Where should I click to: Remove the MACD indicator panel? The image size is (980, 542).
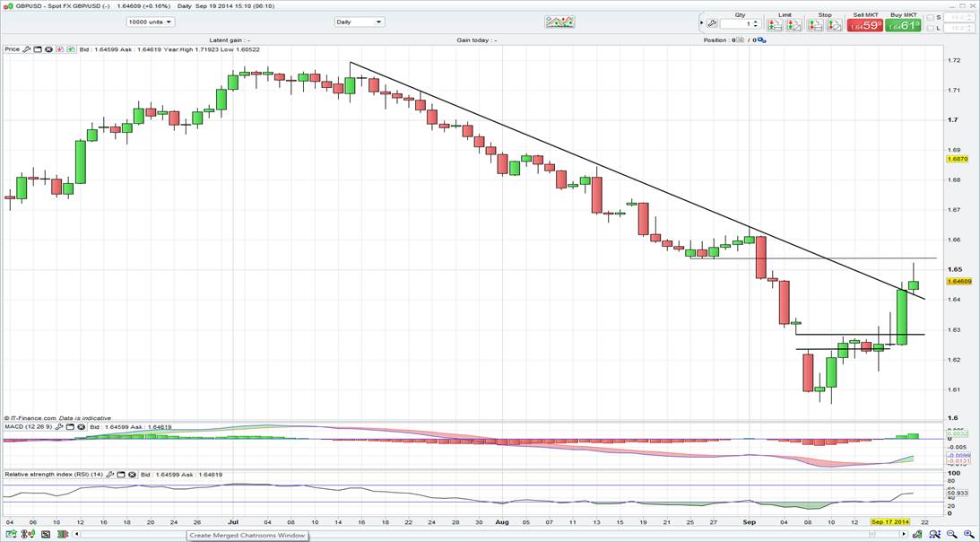pos(79,427)
